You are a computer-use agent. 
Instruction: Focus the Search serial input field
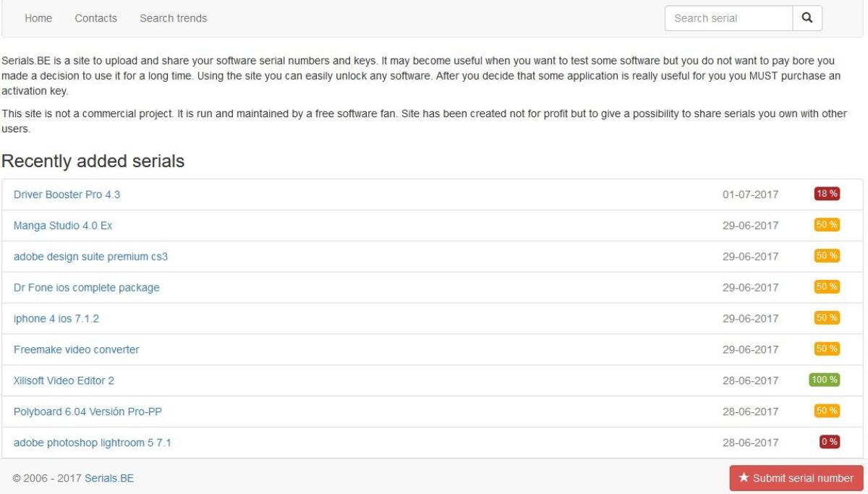click(728, 18)
